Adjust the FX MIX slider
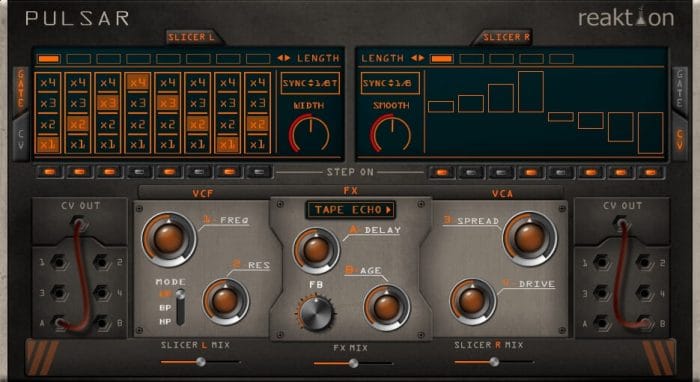 [x=353, y=364]
